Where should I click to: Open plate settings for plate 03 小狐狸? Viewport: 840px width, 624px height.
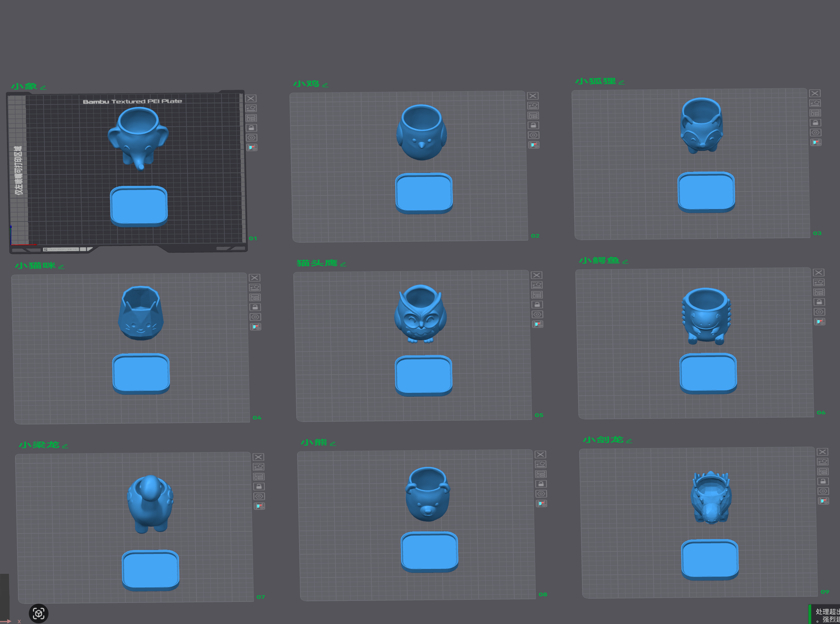pyautogui.click(x=816, y=133)
